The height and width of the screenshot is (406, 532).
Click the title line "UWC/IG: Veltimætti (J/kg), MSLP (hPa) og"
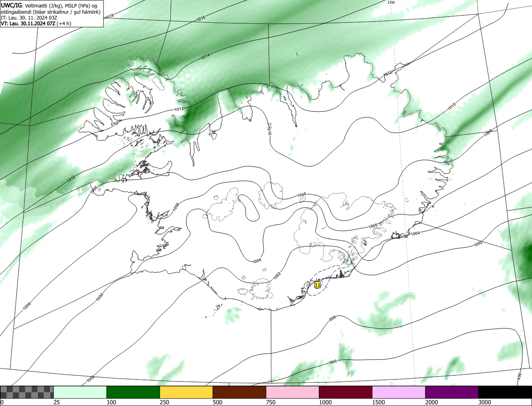point(49,5)
